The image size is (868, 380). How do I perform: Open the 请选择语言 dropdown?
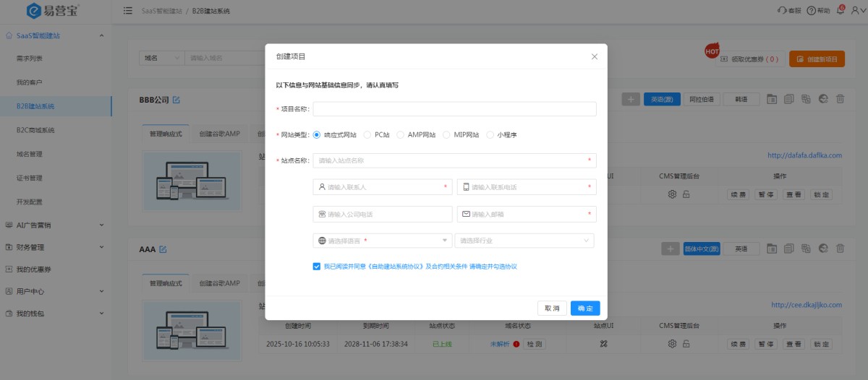coord(383,241)
